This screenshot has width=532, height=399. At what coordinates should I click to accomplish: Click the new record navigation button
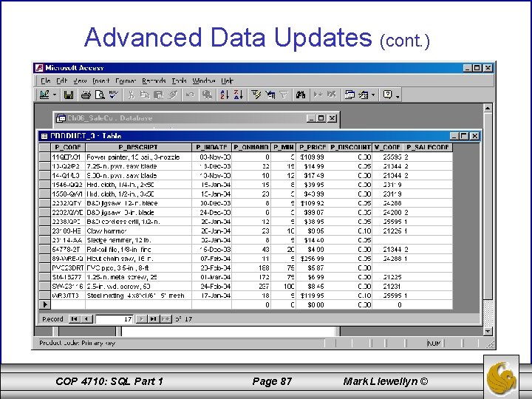[x=166, y=319]
